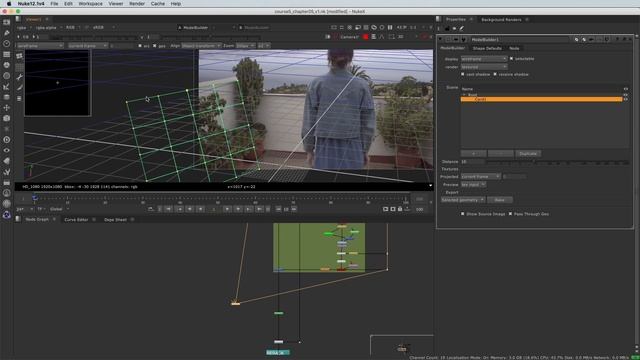
Task: Open the Views nodes toolbar menu
Action: (7, 150)
